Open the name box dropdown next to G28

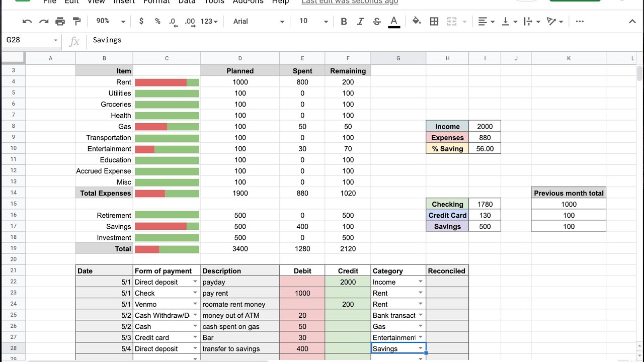pyautogui.click(x=55, y=40)
